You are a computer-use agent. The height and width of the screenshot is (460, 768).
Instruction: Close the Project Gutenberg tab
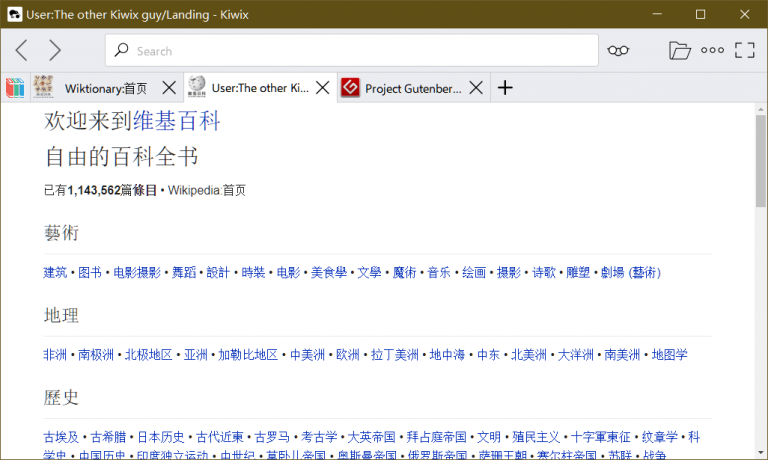pyautogui.click(x=476, y=88)
